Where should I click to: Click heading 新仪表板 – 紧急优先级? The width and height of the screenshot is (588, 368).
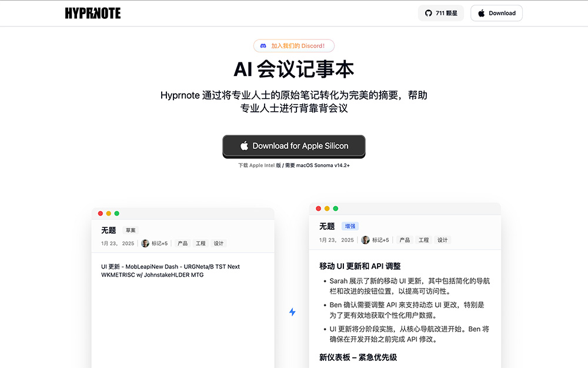tap(358, 357)
